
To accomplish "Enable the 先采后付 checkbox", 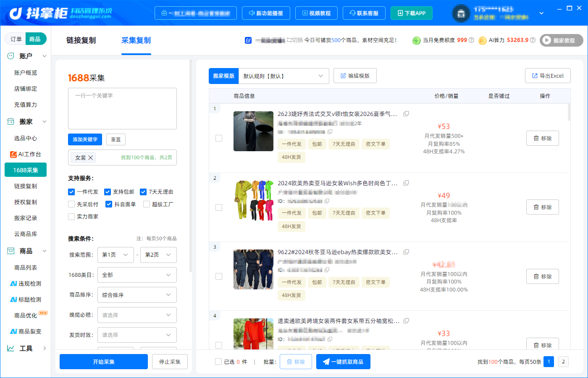I will (71, 204).
